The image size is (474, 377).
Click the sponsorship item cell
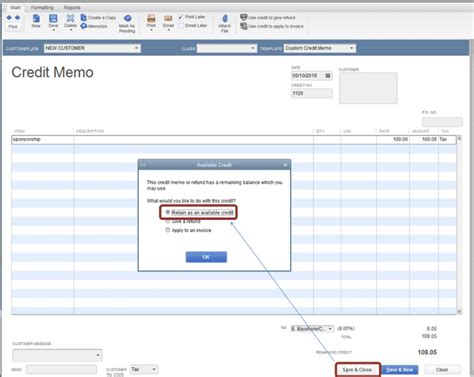tap(43, 139)
